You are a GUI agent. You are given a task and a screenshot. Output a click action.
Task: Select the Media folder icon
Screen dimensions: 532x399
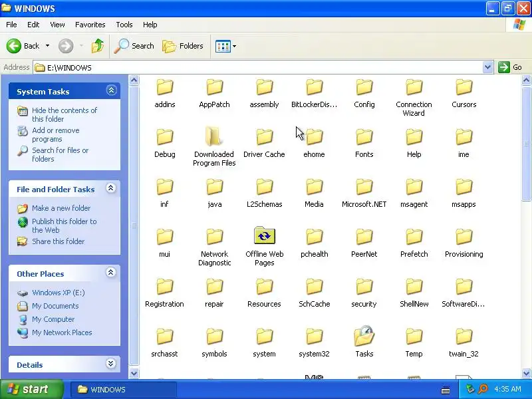click(314, 187)
